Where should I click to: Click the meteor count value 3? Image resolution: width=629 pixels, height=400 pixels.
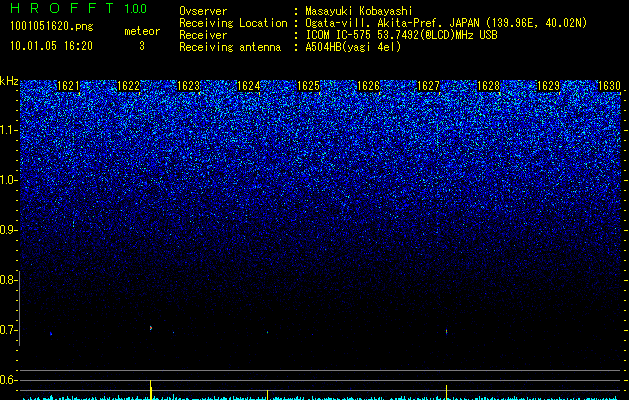(142, 46)
